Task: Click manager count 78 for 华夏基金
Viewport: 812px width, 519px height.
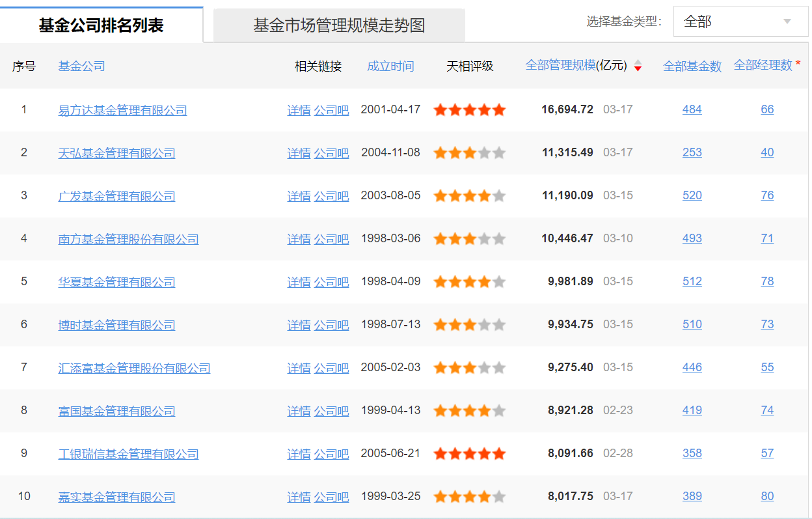Action: pos(767,281)
